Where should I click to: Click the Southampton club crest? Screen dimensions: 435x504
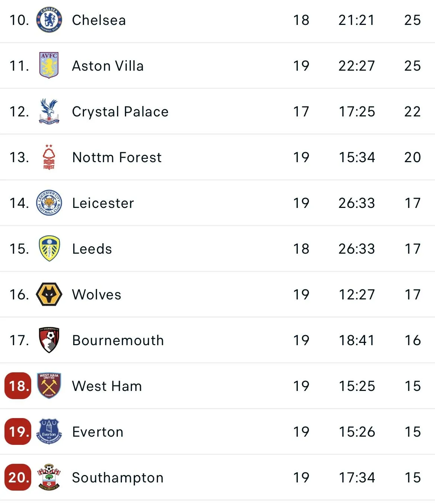pyautogui.click(x=49, y=477)
